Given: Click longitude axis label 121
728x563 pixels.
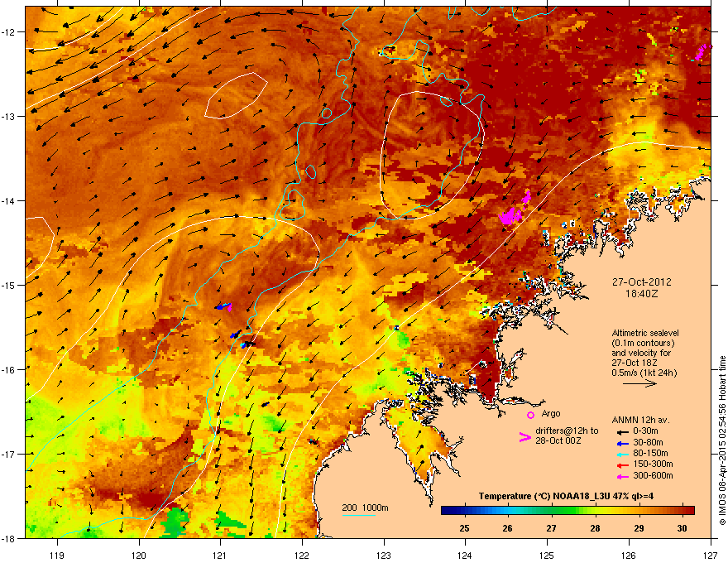Looking at the screenshot, I should (220, 555).
